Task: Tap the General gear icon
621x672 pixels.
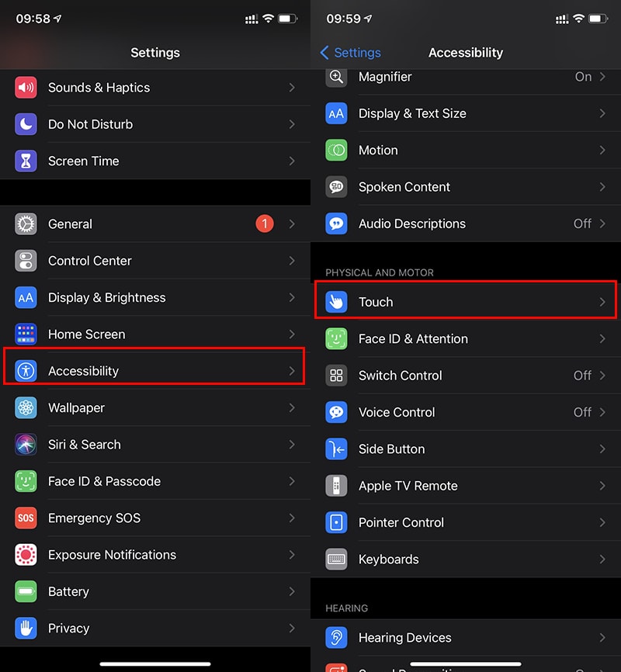Action: coord(26,224)
